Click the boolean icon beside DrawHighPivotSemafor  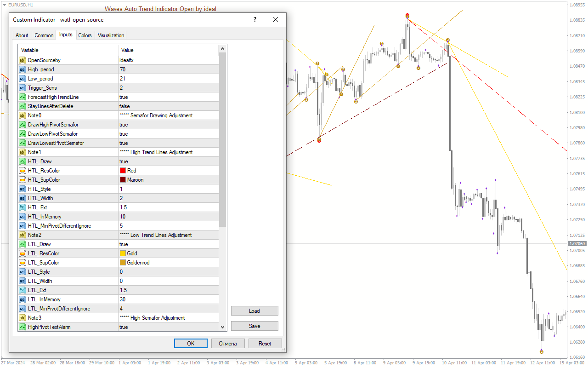[x=22, y=125]
